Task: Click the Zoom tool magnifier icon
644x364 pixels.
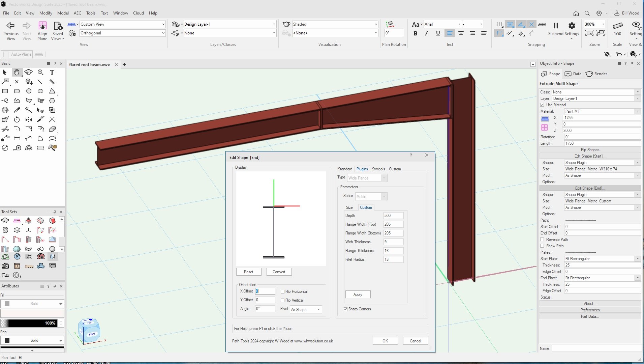Action: [x=40, y=72]
